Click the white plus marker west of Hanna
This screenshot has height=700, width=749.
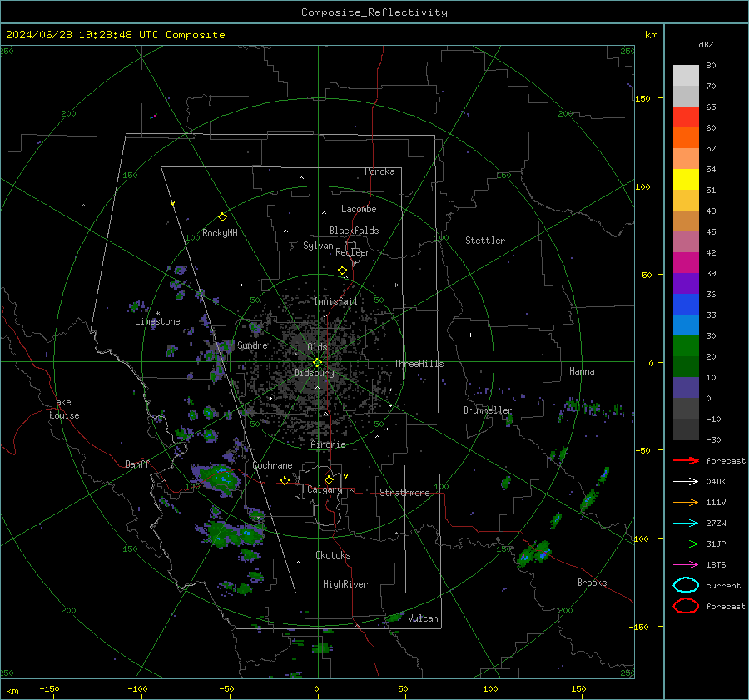[x=470, y=335]
